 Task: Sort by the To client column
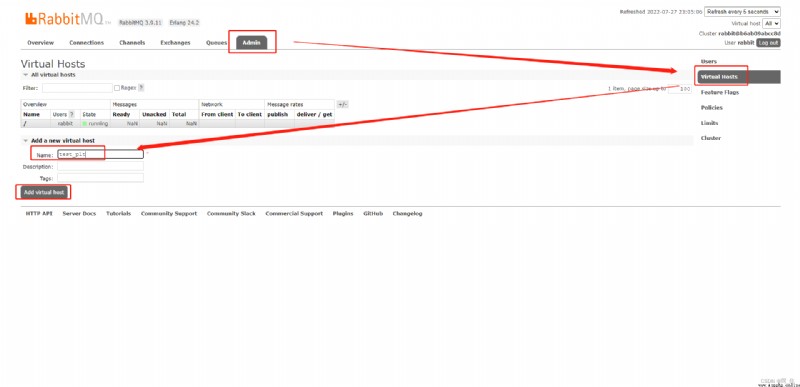click(x=249, y=115)
